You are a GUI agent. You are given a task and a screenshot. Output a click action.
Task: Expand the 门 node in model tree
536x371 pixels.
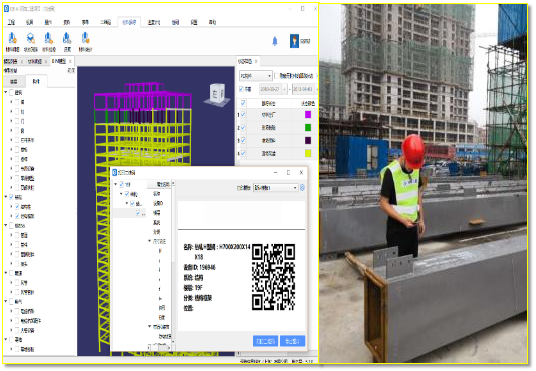click(x=11, y=121)
